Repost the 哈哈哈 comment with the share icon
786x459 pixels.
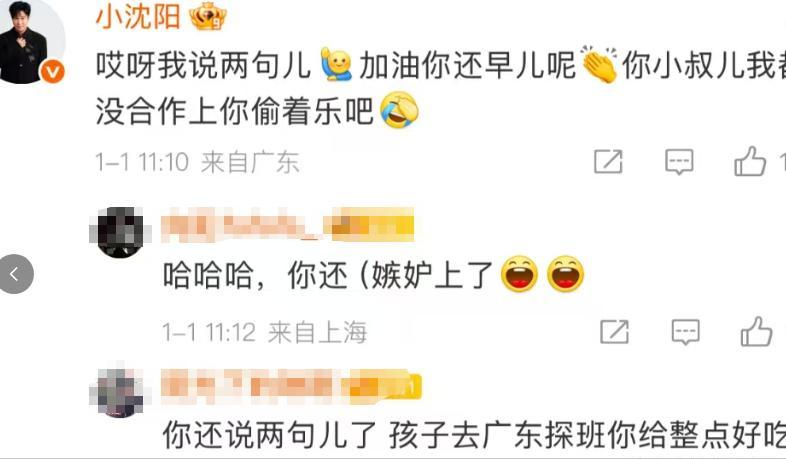(x=615, y=332)
